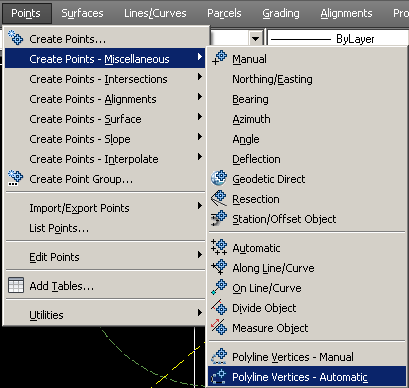Open the ByLayer linetype combo box
Image resolution: width=409 pixels, height=388 pixels.
338,39
